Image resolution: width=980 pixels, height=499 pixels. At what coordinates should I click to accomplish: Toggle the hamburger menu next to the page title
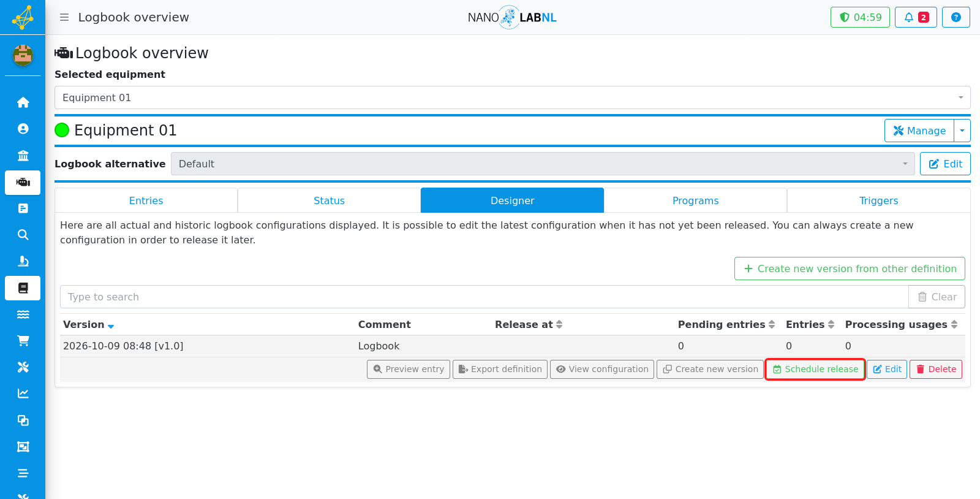coord(64,17)
